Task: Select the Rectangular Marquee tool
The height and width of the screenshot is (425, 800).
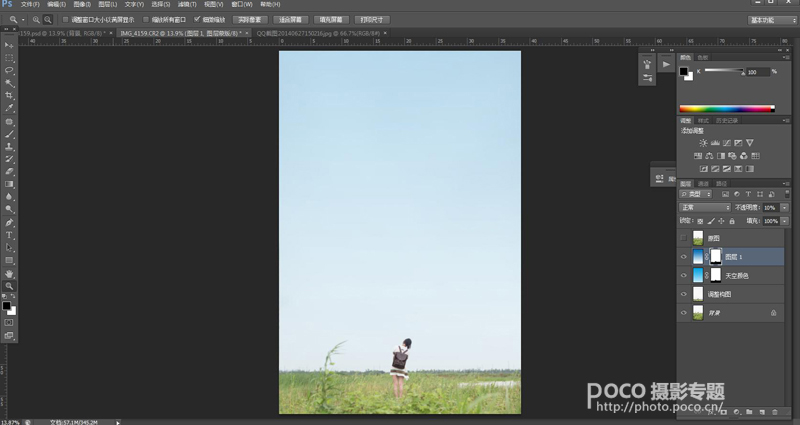Action: point(9,58)
